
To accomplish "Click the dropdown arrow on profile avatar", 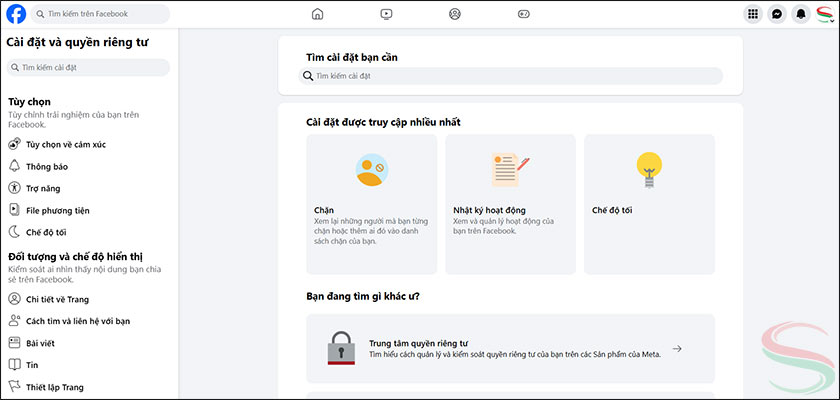I will 831,20.
